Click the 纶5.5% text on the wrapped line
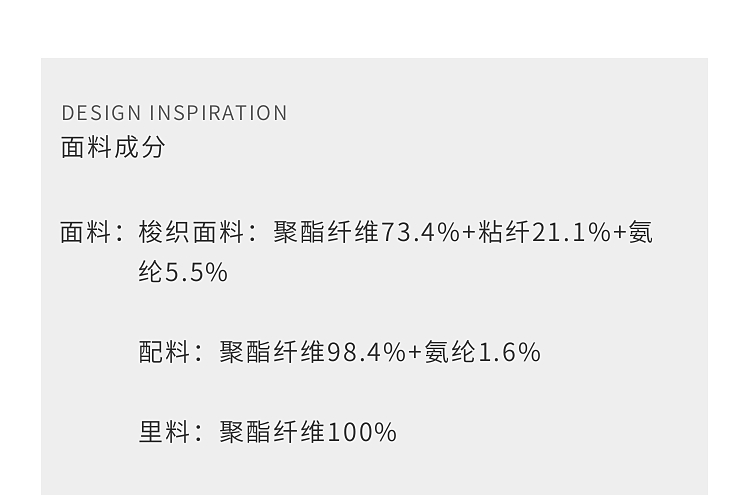 (183, 273)
